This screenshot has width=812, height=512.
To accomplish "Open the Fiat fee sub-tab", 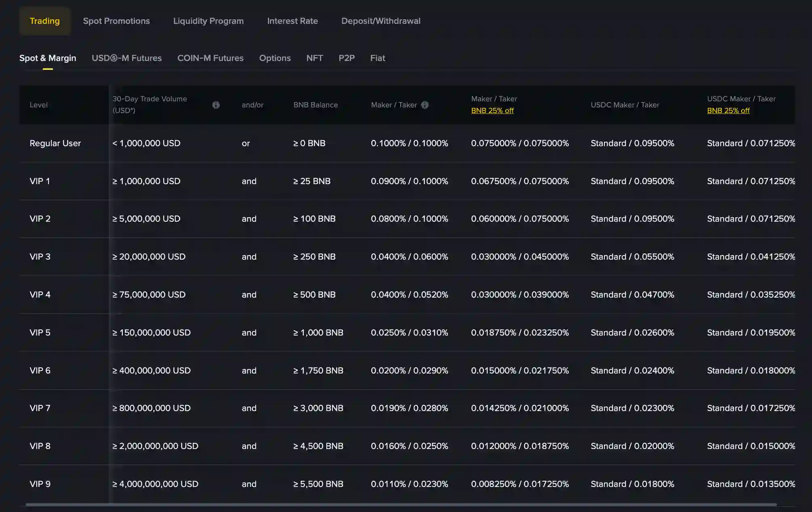I will 378,58.
